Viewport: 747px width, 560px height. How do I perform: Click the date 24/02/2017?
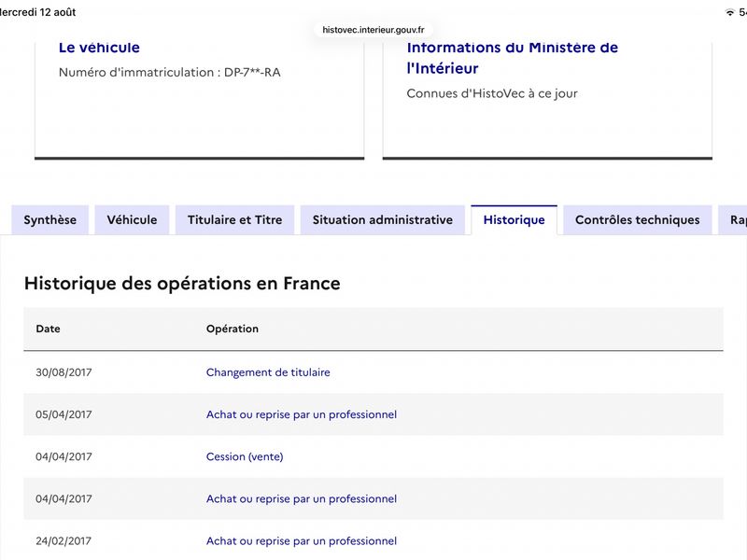coord(63,541)
